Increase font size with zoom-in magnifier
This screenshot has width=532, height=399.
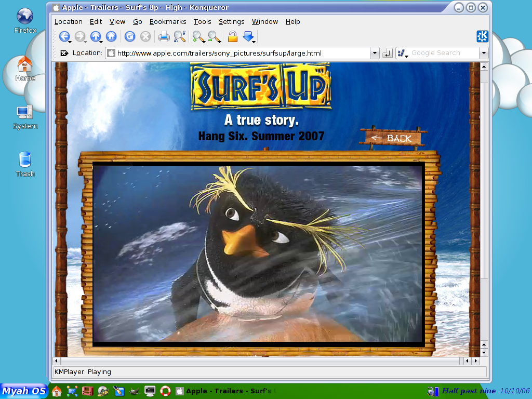point(197,36)
